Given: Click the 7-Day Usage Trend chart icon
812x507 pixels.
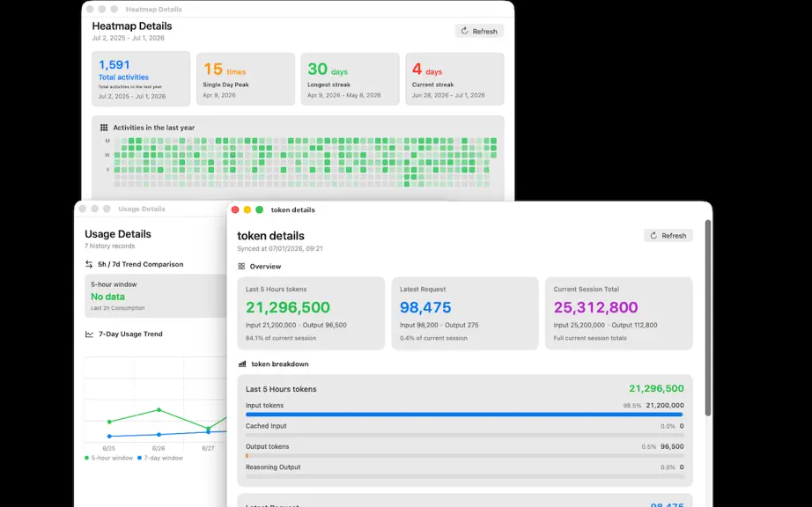Looking at the screenshot, I should click(x=89, y=334).
